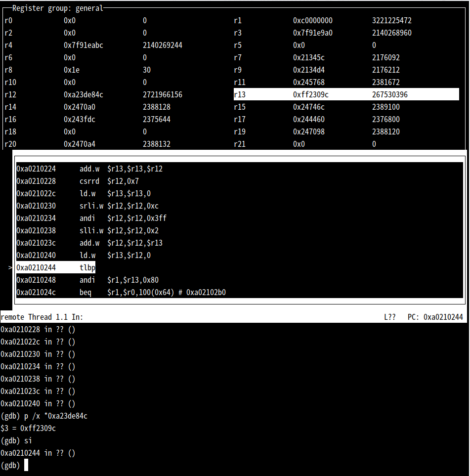Click output line '0xa0210238 in ?? ()'
The width and height of the screenshot is (470, 476).
coord(38,379)
